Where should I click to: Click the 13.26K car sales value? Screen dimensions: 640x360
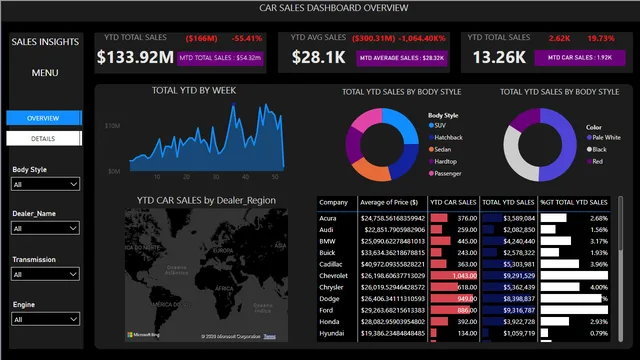click(x=499, y=57)
